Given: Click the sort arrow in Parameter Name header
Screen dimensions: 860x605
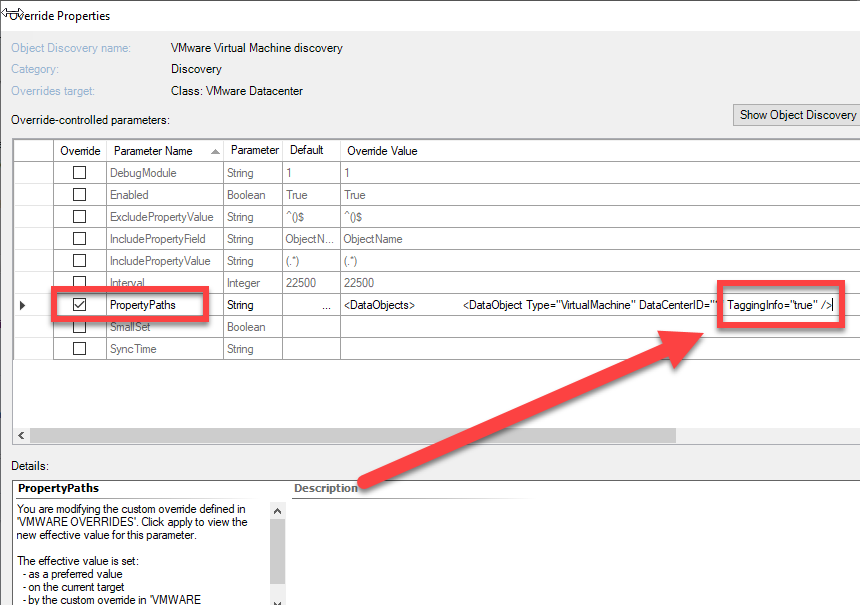Looking at the screenshot, I should pos(215,151).
